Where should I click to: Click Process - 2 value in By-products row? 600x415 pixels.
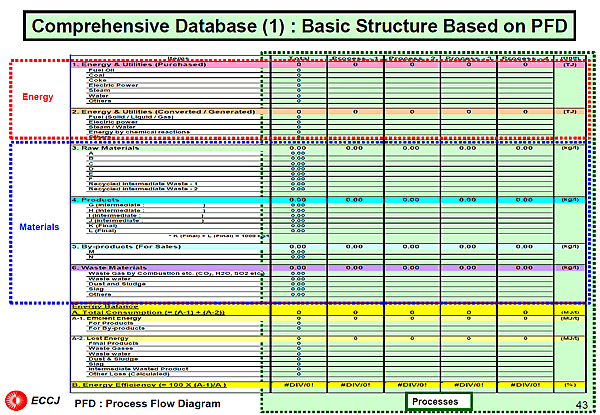pos(411,247)
